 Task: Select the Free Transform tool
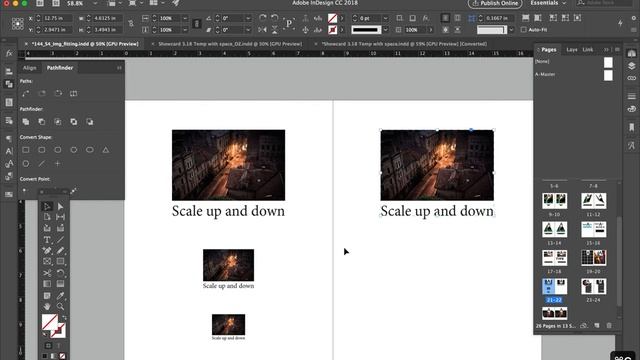point(60,273)
